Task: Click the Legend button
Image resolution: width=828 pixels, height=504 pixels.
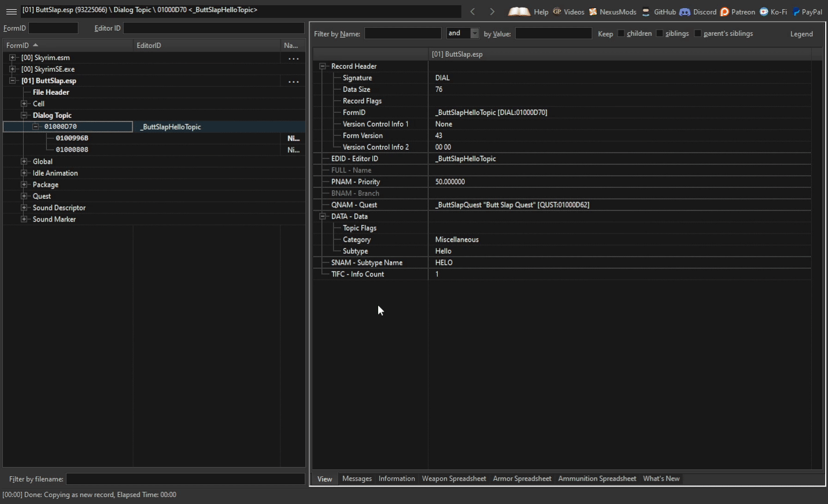Action: (x=801, y=34)
